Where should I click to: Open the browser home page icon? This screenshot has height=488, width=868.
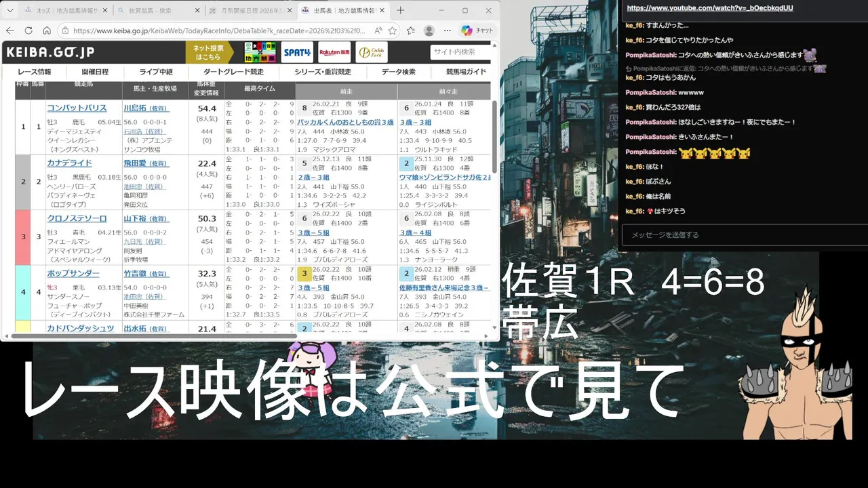(x=47, y=30)
